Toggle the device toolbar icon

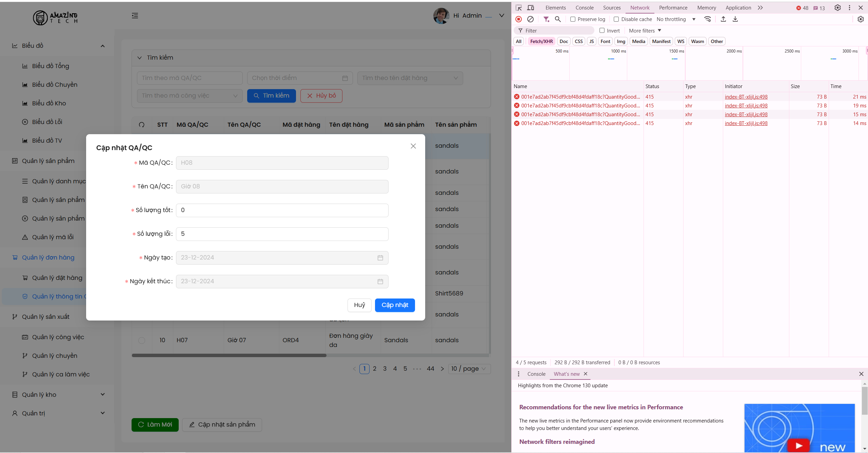[x=531, y=8]
